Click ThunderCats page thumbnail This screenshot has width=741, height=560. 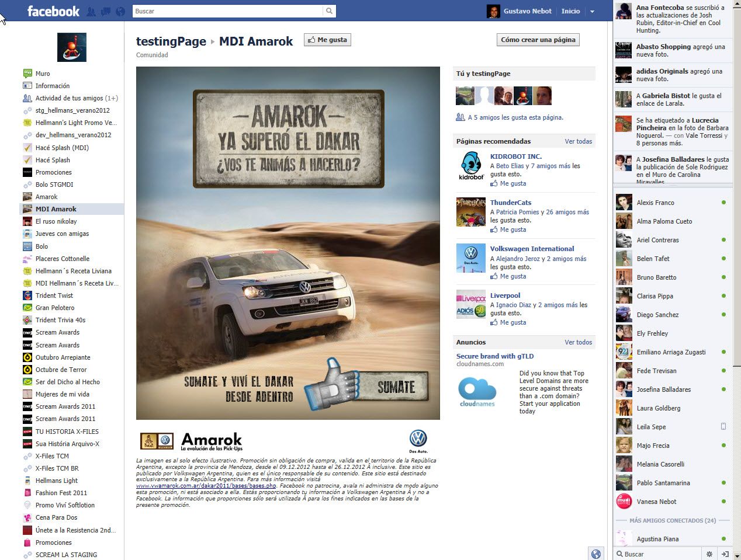click(470, 212)
